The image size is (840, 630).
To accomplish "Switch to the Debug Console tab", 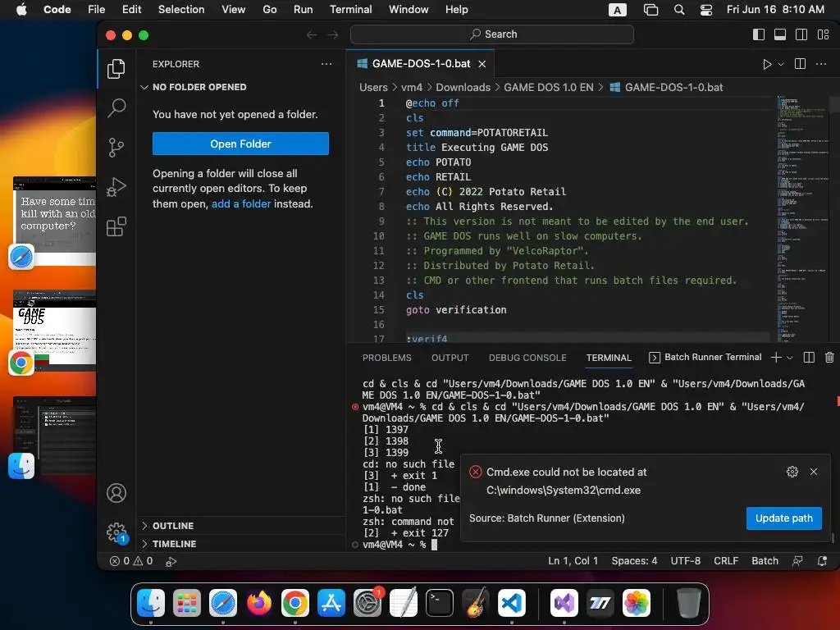I will click(527, 358).
